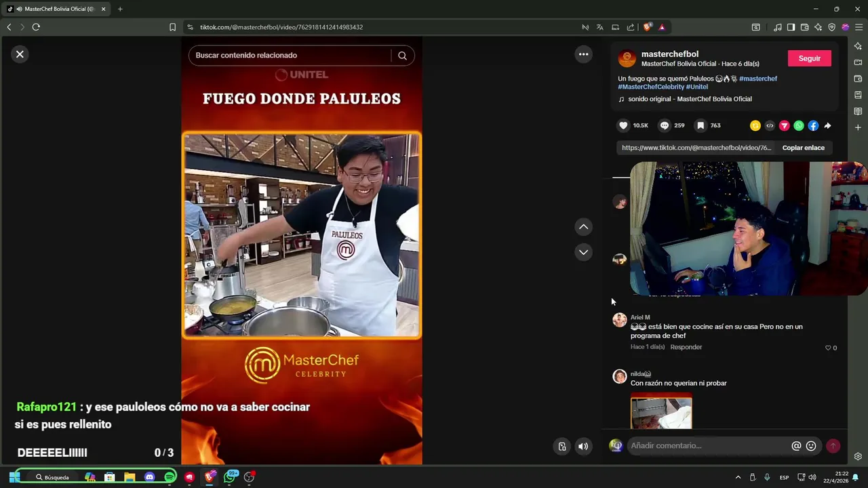Open #MasterChefCelebrity hashtag link

coord(651,87)
